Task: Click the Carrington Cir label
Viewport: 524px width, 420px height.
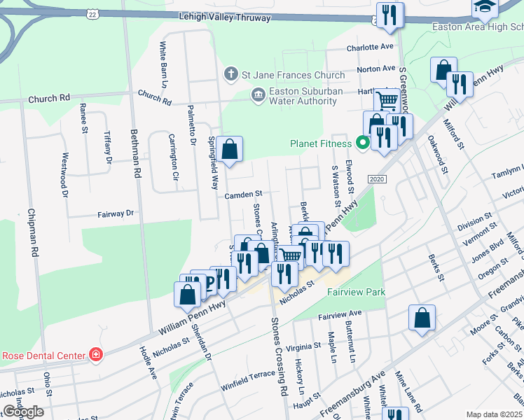Action: [174, 157]
